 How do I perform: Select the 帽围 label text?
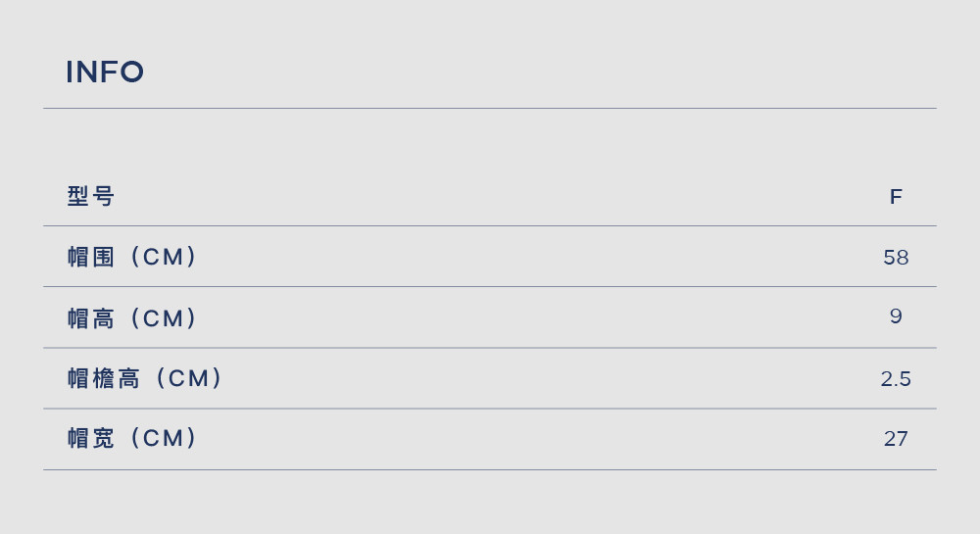(x=90, y=257)
